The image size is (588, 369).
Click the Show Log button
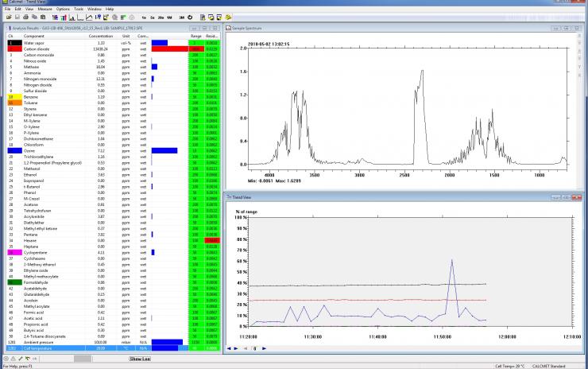pyautogui.click(x=140, y=359)
